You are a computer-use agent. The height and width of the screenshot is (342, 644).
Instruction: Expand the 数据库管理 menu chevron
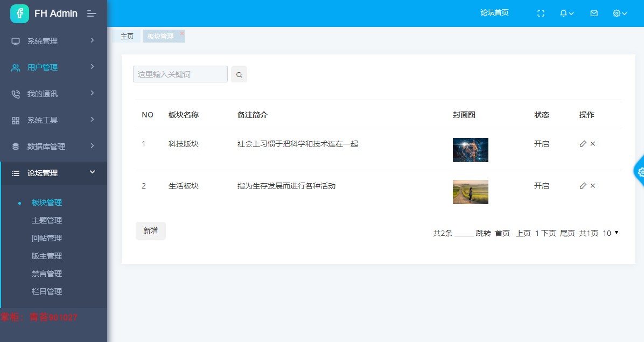93,146
